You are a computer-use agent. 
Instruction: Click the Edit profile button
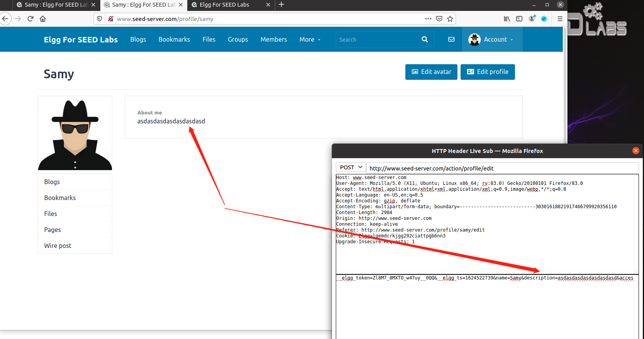(x=488, y=72)
